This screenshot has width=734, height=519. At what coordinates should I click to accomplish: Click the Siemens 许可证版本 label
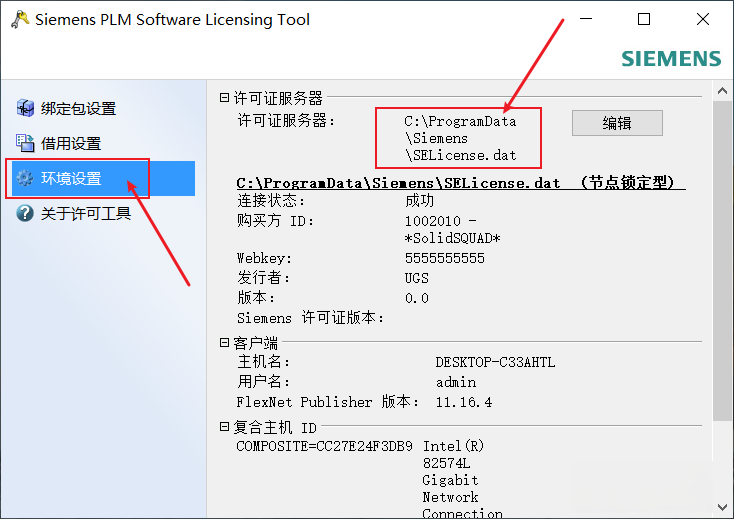point(310,318)
